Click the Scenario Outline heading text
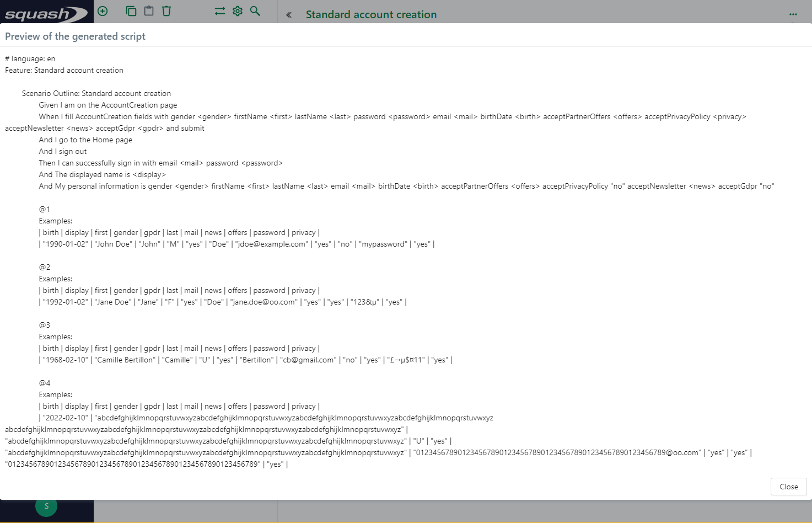 96,93
